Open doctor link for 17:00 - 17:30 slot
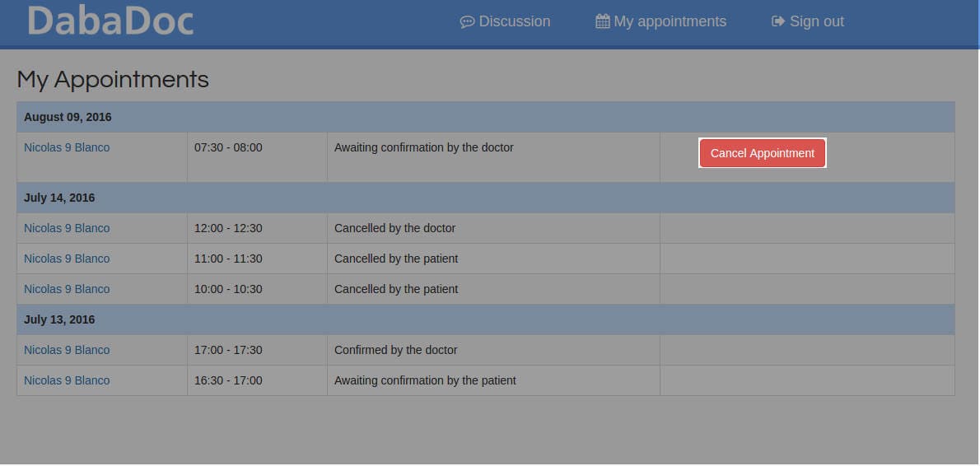The height and width of the screenshot is (466, 980). pyautogui.click(x=67, y=350)
